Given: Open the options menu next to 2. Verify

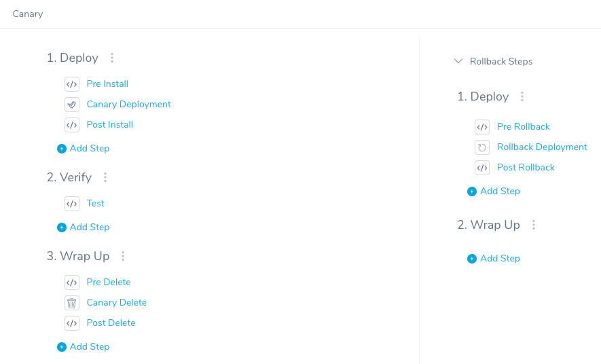Looking at the screenshot, I should (x=105, y=177).
